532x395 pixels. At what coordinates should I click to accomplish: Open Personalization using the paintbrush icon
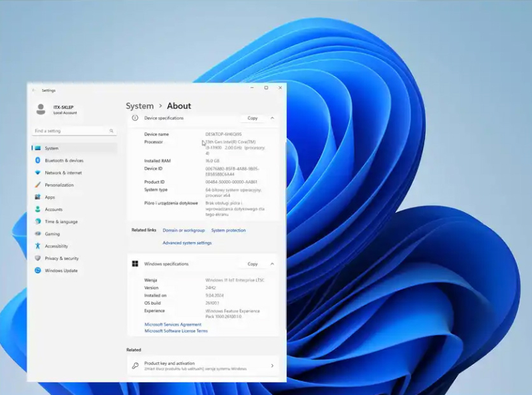pos(38,185)
